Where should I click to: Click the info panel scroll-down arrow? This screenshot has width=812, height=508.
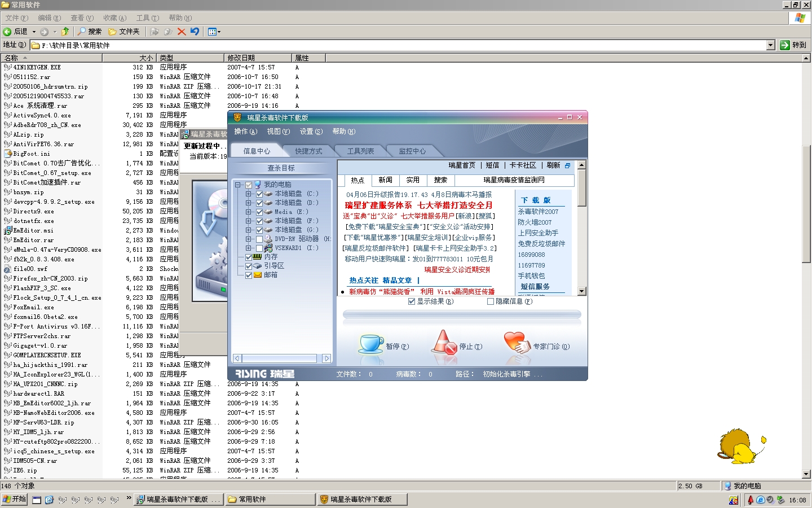[x=581, y=291]
